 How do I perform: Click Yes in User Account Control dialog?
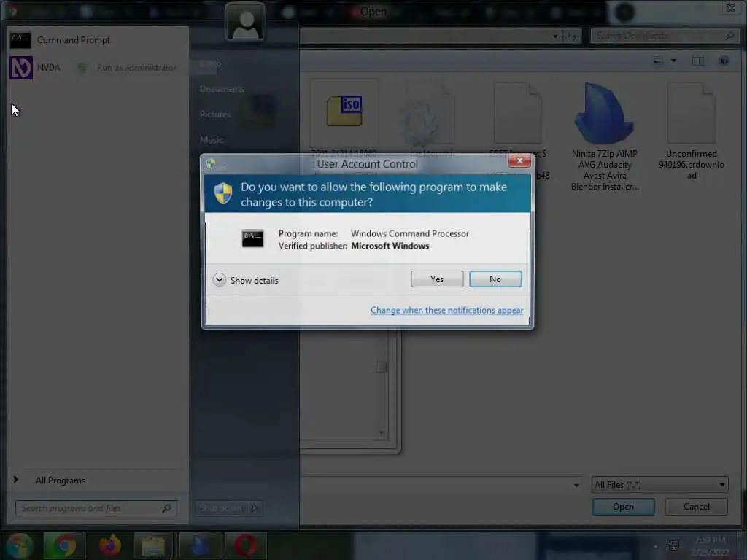tap(437, 279)
